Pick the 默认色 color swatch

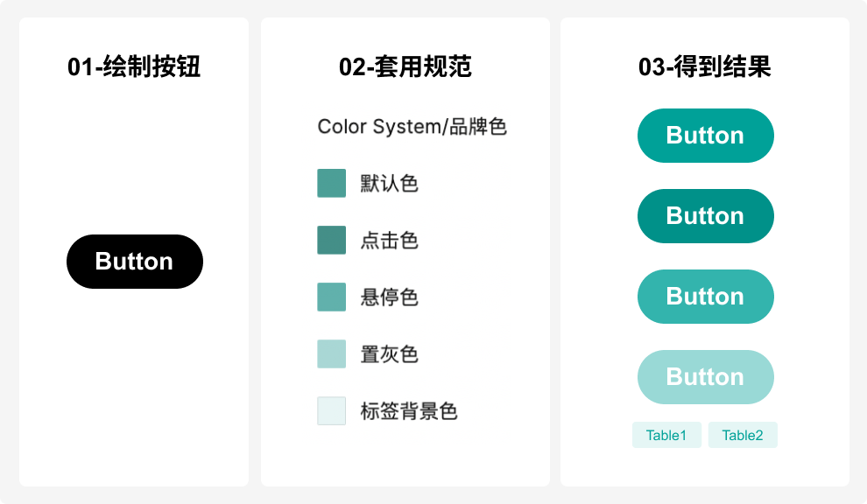click(331, 184)
